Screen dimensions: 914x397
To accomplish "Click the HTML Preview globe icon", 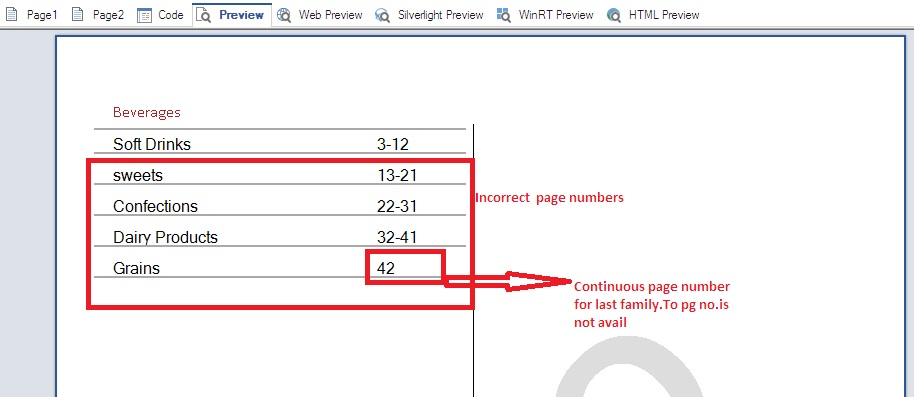I will [x=614, y=15].
